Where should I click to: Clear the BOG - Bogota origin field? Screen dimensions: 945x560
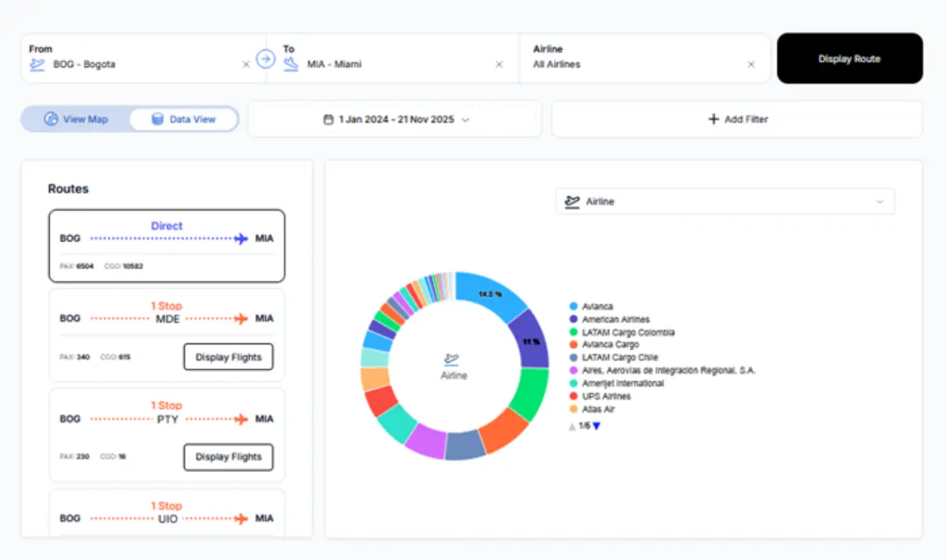246,65
